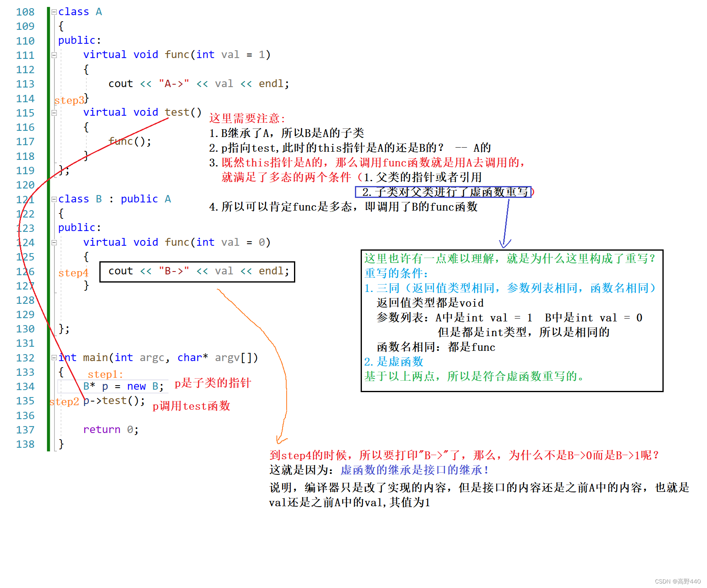The height and width of the screenshot is (588, 707).
Task: Collapse the B::func fold on line 124
Action: (54, 243)
